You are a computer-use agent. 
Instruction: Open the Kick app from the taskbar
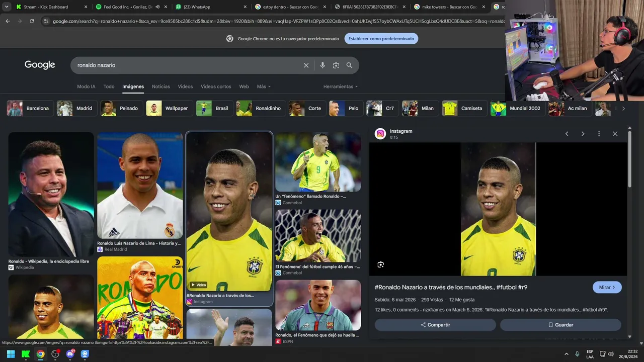(26, 354)
